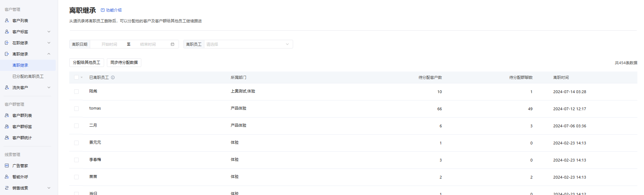
Task: Open pending customer count 66 for tomas
Action: point(440,109)
